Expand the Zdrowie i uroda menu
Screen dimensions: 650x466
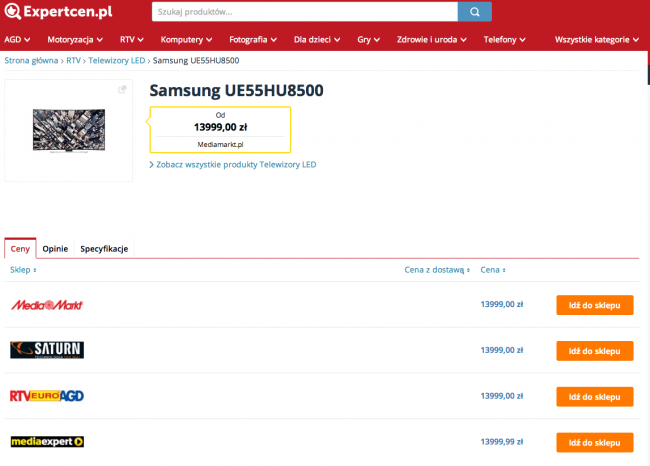point(432,40)
